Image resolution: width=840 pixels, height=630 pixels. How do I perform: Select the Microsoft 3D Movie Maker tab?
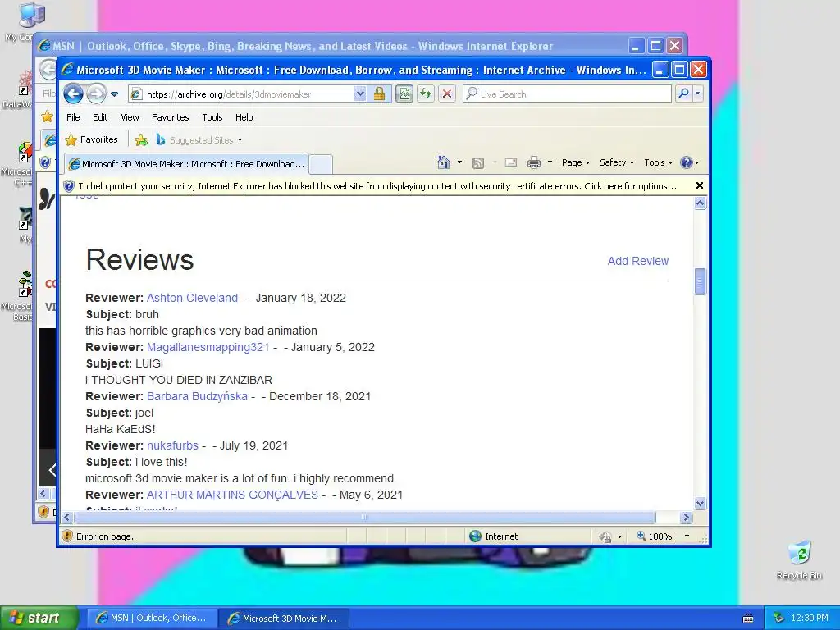coord(187,164)
